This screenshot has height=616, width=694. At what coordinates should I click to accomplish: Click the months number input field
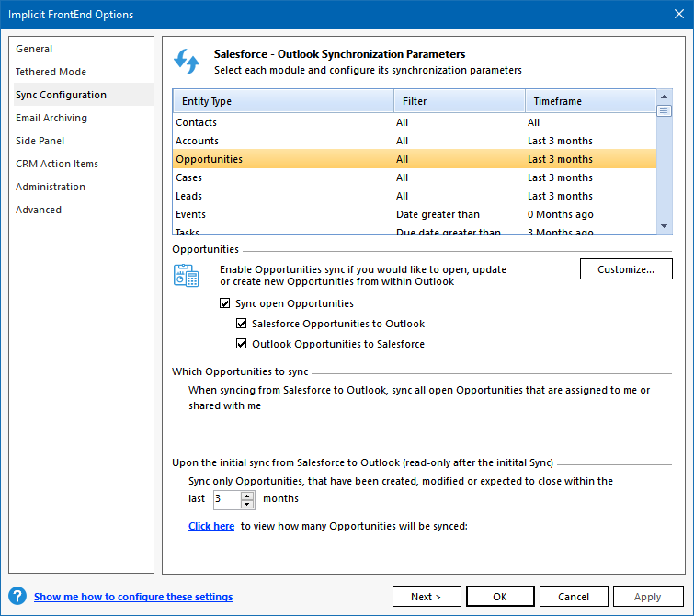pos(226,499)
